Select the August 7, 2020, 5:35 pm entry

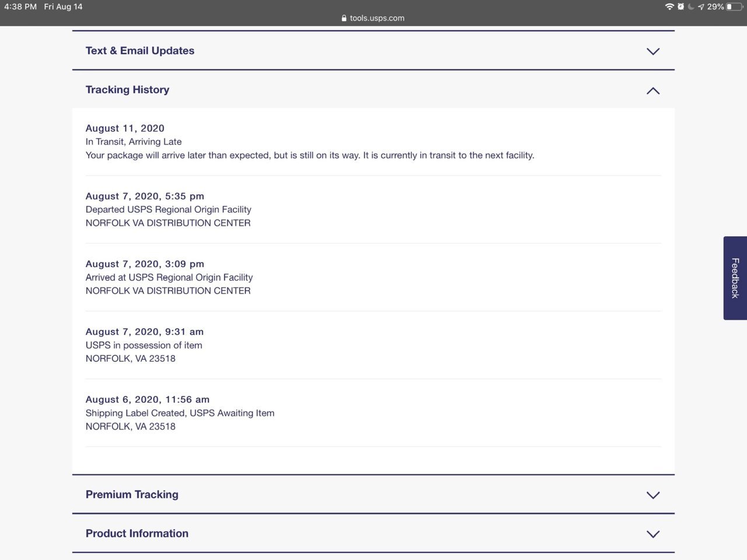tap(145, 196)
